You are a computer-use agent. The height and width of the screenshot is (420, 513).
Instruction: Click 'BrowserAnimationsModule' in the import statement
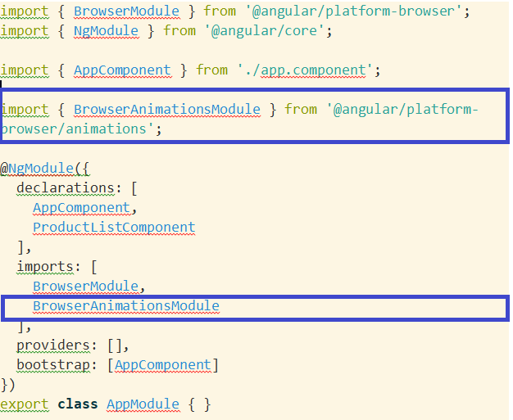[167, 110]
